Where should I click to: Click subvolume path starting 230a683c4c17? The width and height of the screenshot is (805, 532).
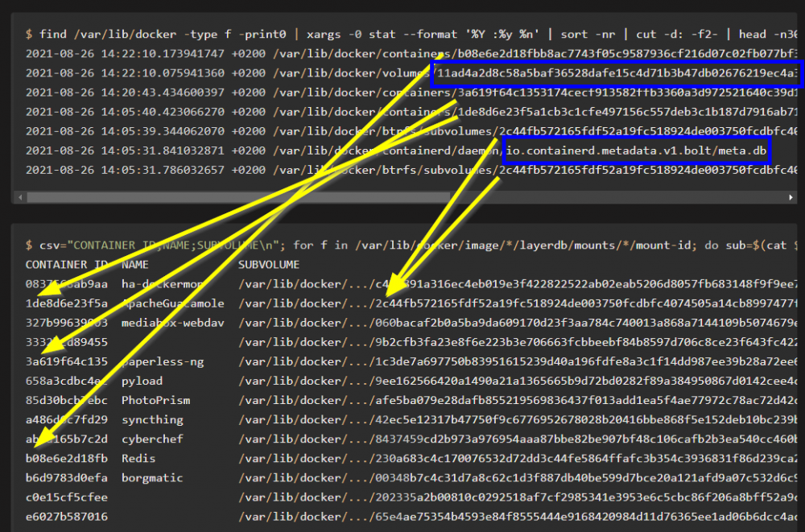pyautogui.click(x=518, y=458)
